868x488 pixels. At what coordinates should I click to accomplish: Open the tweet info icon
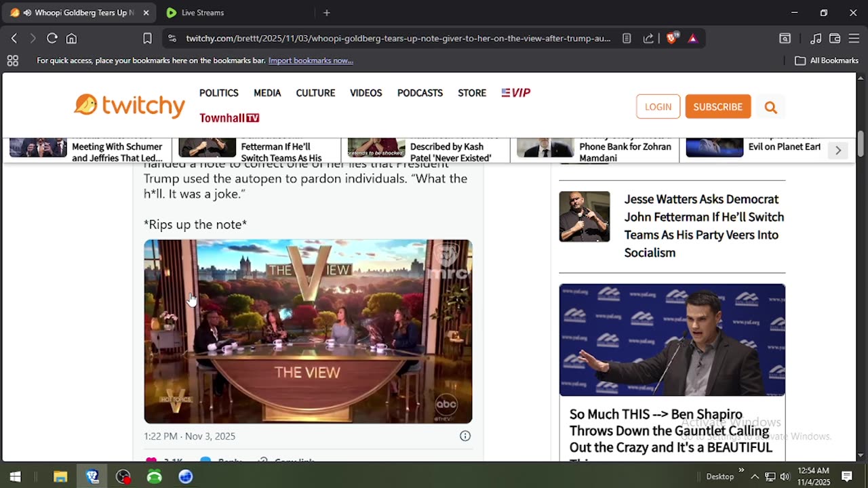click(x=465, y=436)
